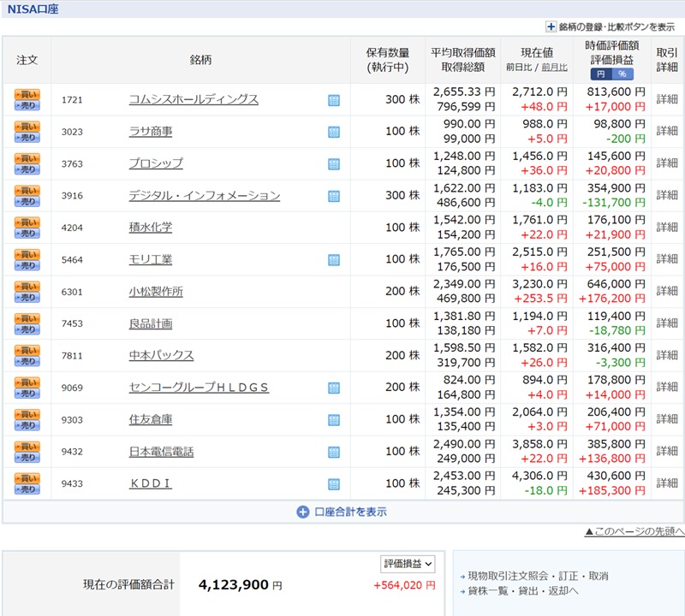Click the 売り button for 3763 プロシップ

pyautogui.click(x=27, y=169)
